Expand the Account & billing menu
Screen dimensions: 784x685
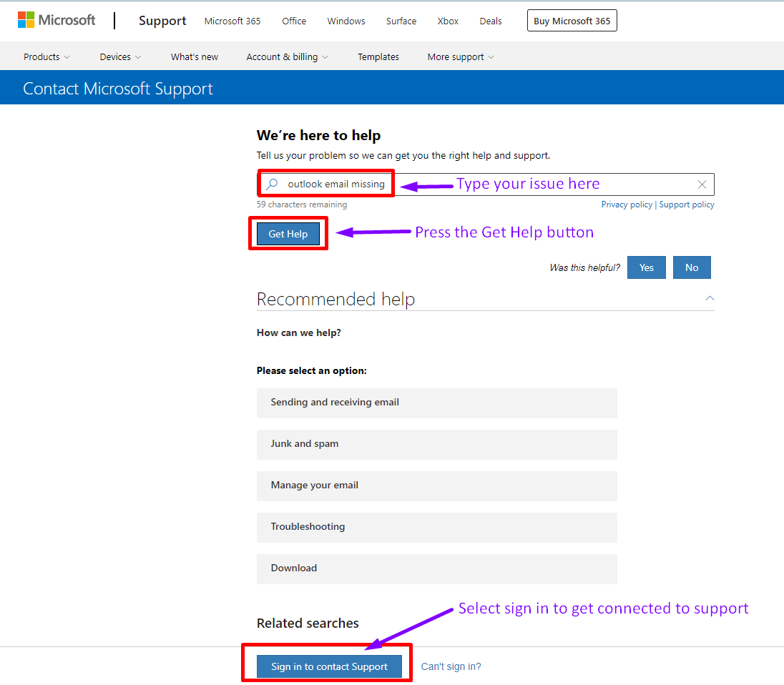[287, 57]
